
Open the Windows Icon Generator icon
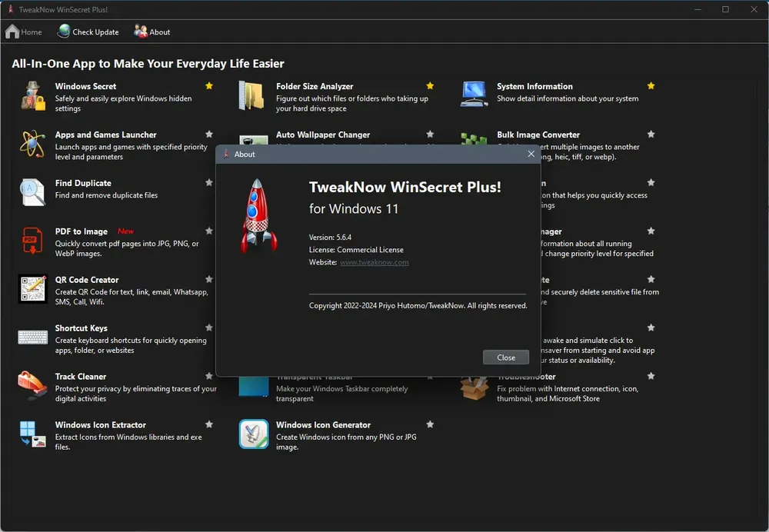(253, 434)
